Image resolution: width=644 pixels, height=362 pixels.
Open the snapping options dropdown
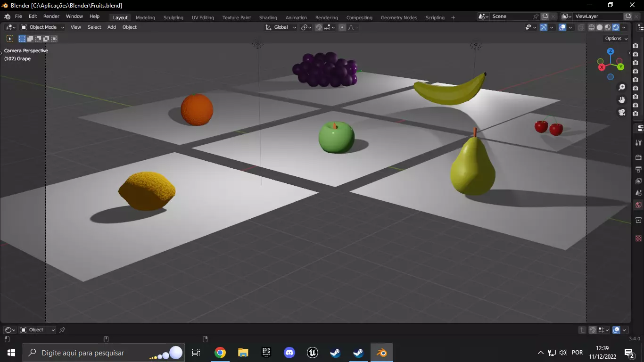(x=330, y=27)
